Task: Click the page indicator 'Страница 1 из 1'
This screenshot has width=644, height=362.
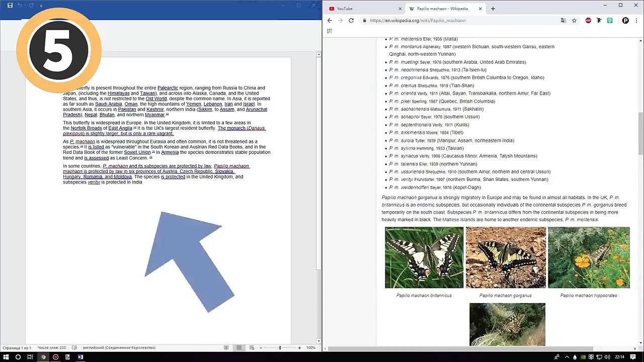Action: coord(17,348)
